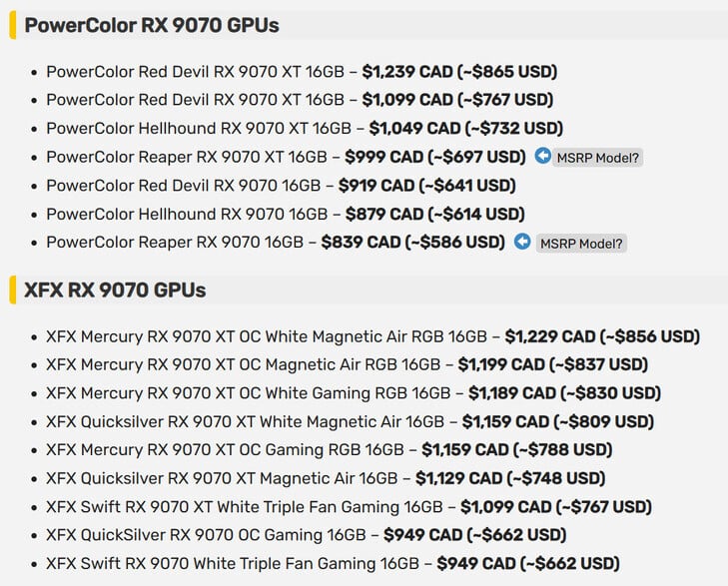Click the Red Devil 9070 XT $1,099 CAD entry
Viewport: 728px width, 586px height.
pos(300,100)
